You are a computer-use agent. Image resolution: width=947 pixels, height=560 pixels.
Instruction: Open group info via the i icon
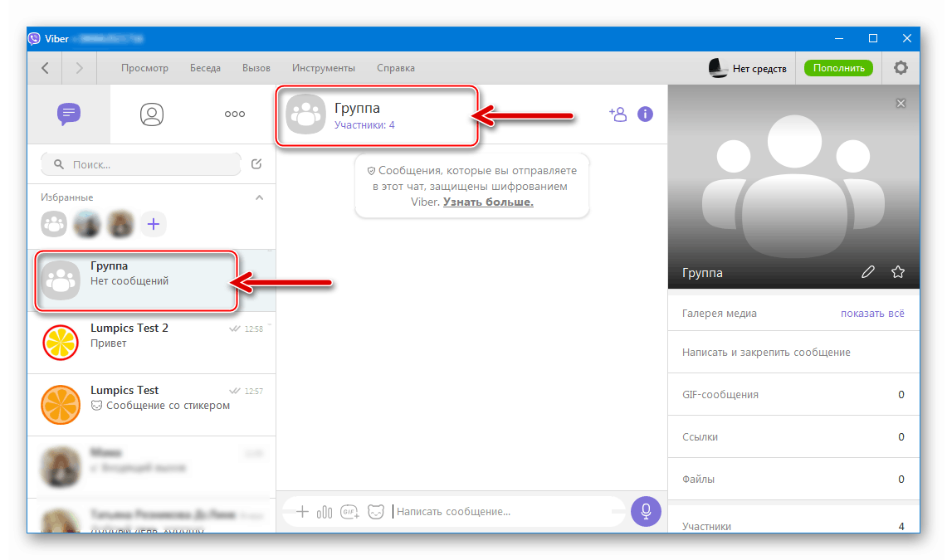point(646,114)
